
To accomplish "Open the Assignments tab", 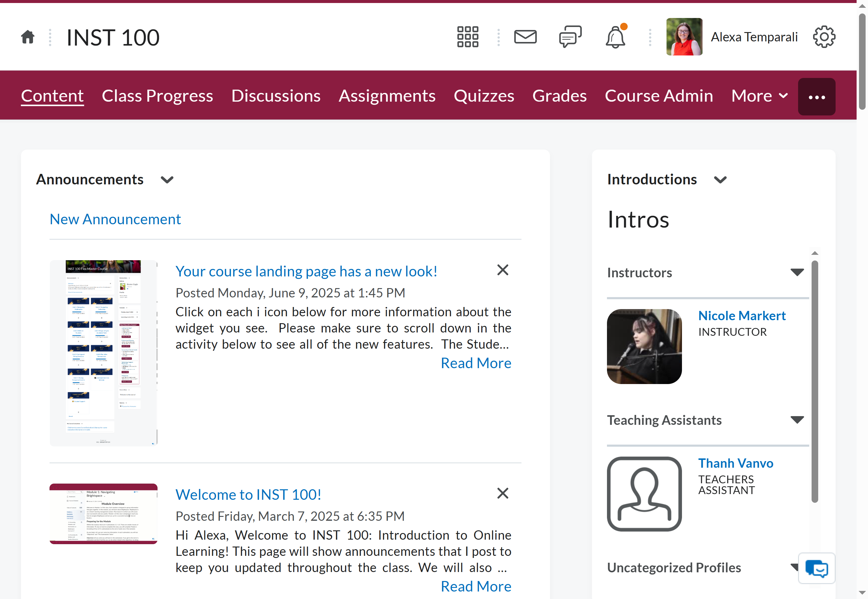I will point(387,96).
